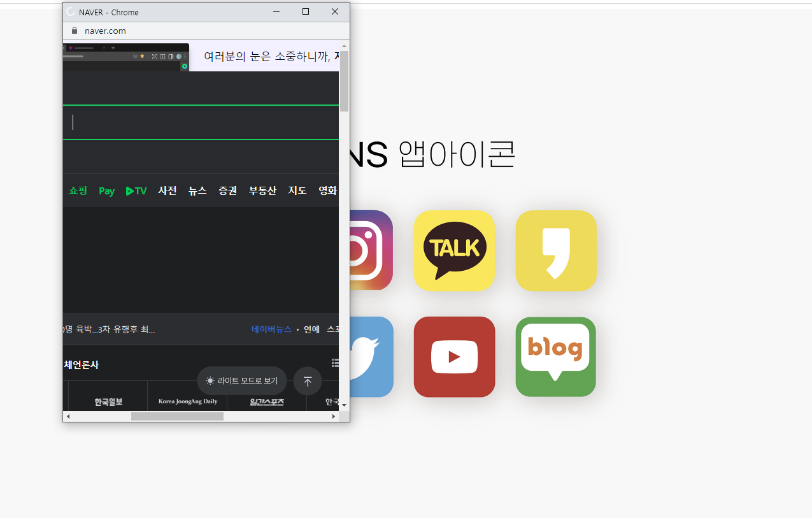The height and width of the screenshot is (518, 812).
Task: Open the Pay menu link
Action: tap(106, 191)
